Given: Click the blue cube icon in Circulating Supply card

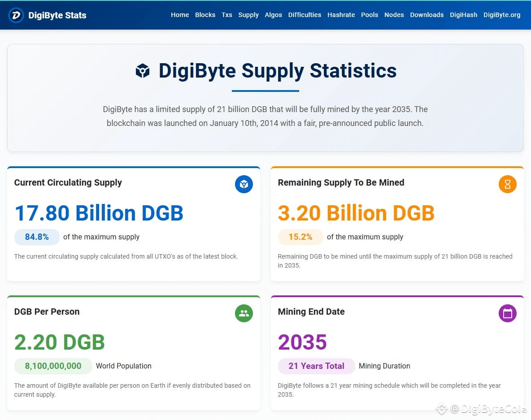Looking at the screenshot, I should pos(244,184).
